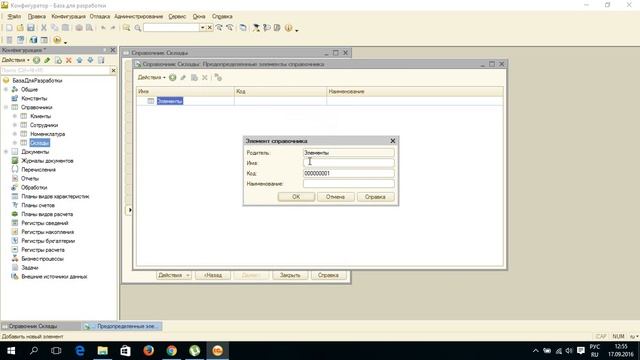640x360 pixels.
Task: Click the Open file toolbar icon
Action: 20,28
